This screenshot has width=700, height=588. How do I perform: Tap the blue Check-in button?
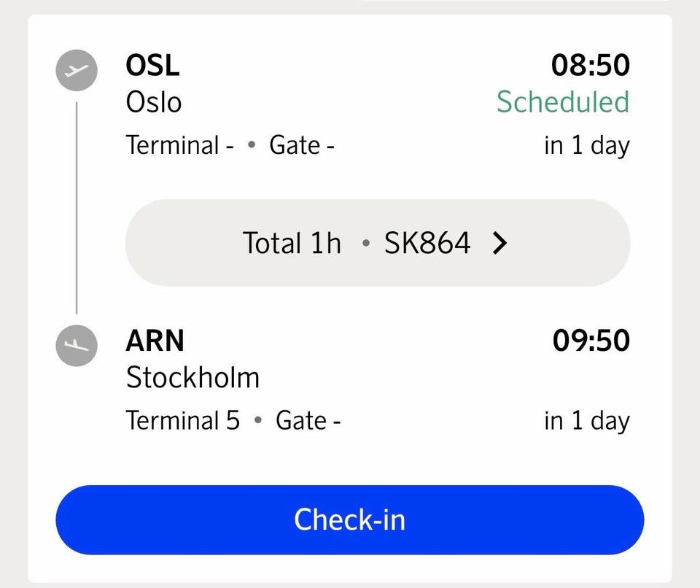[x=349, y=519]
